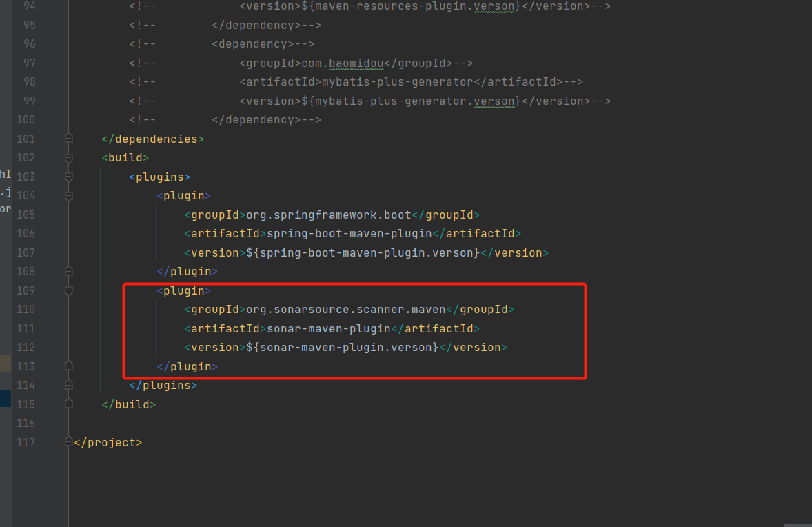The image size is (812, 527).
Task: Select the sonar-maven-plugin artifactId text
Action: (x=329, y=328)
